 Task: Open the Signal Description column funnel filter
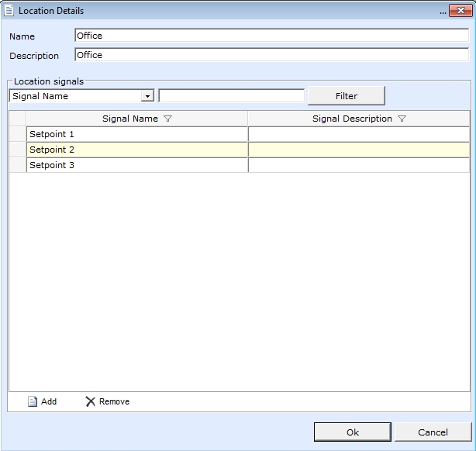pos(402,119)
